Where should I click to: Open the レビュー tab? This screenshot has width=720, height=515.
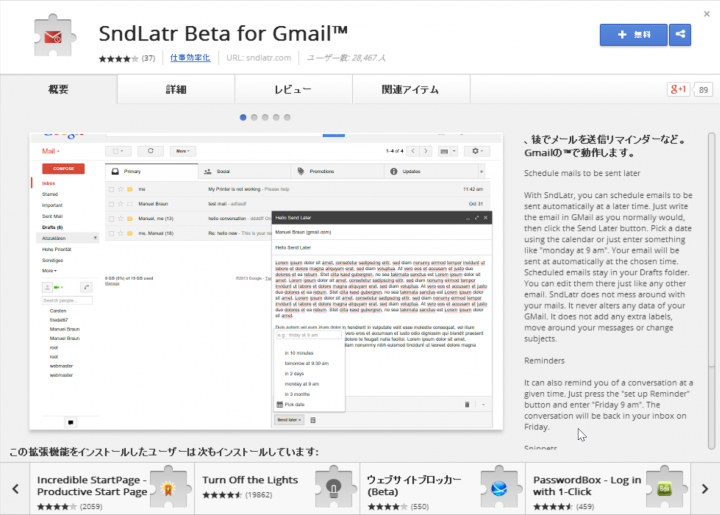coord(293,90)
